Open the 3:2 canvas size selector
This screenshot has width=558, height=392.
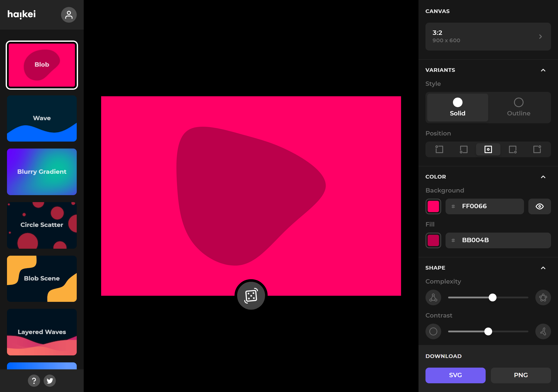(488, 37)
